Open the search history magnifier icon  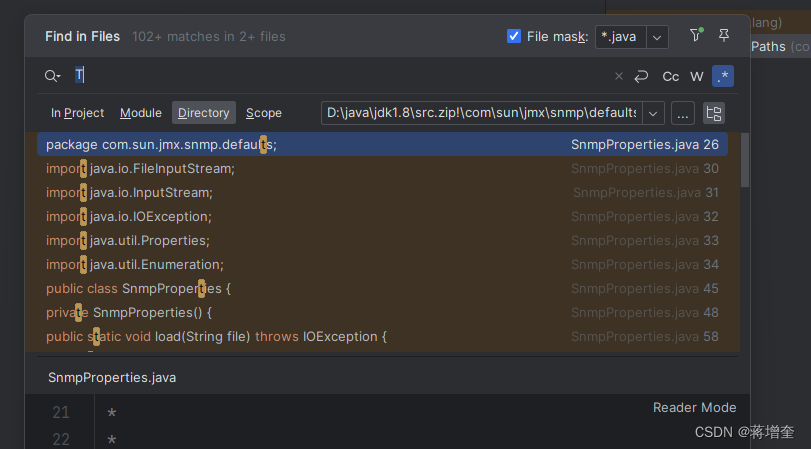click(52, 76)
